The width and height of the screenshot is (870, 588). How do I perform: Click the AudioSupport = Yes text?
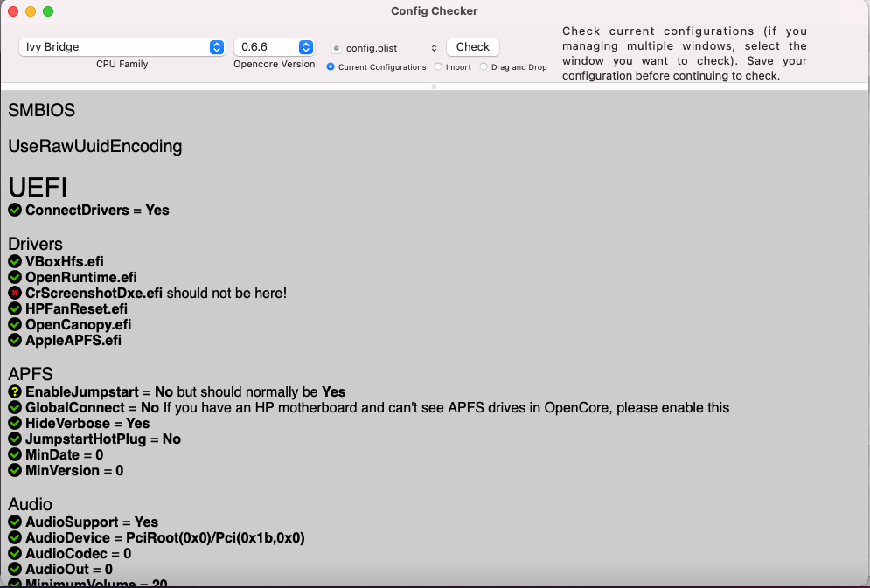click(92, 522)
